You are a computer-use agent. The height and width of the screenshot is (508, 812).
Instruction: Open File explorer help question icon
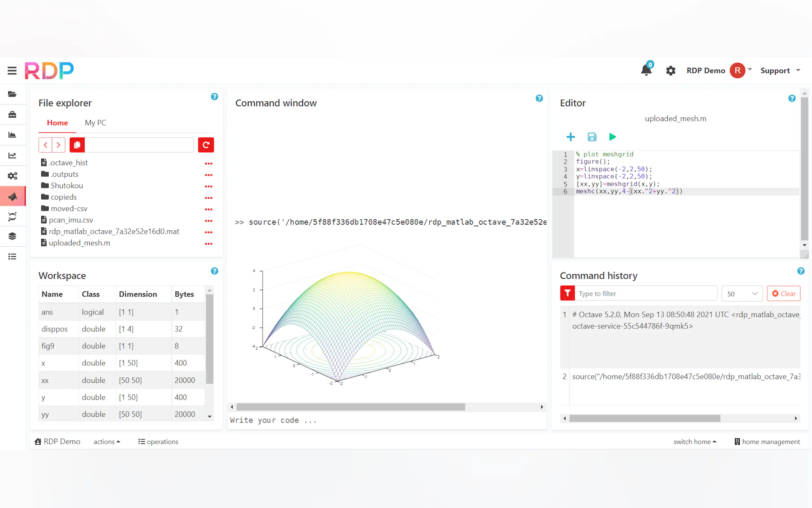pos(214,97)
